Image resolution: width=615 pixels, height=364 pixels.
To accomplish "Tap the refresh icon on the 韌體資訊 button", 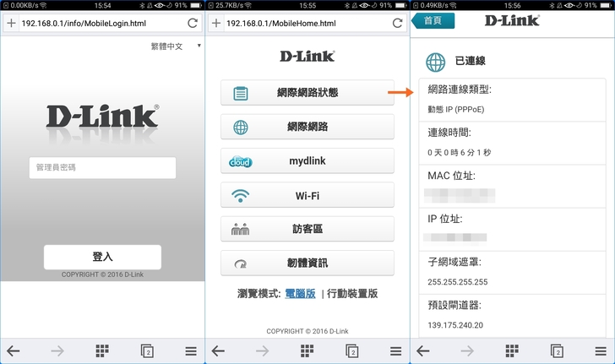I will 241,264.
